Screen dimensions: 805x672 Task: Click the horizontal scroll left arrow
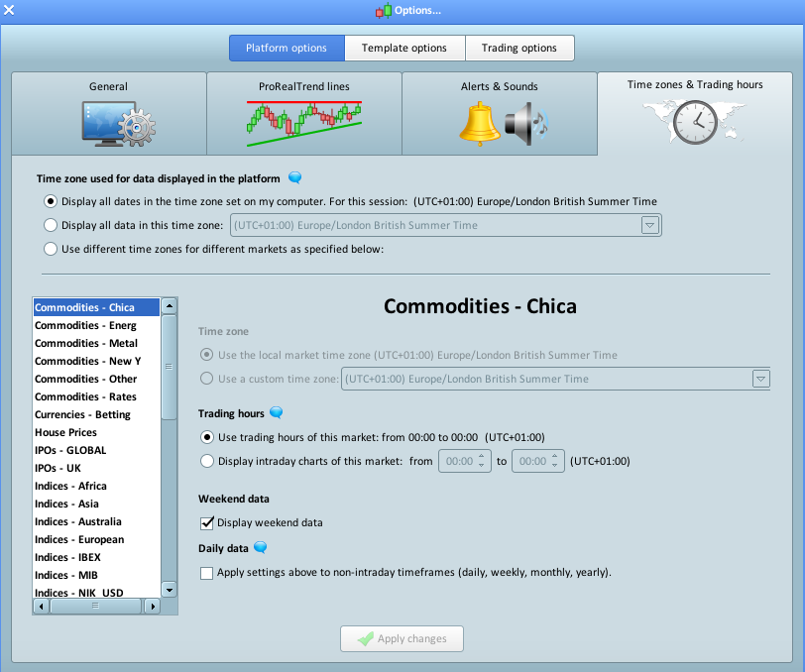42,607
